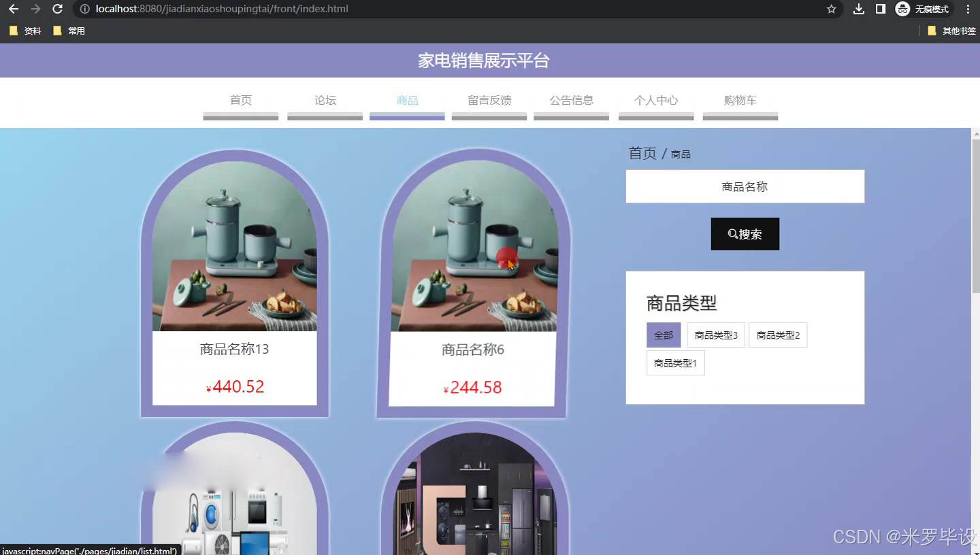The image size is (980, 555).
Task: Click the browser back navigation arrow
Action: tap(14, 9)
